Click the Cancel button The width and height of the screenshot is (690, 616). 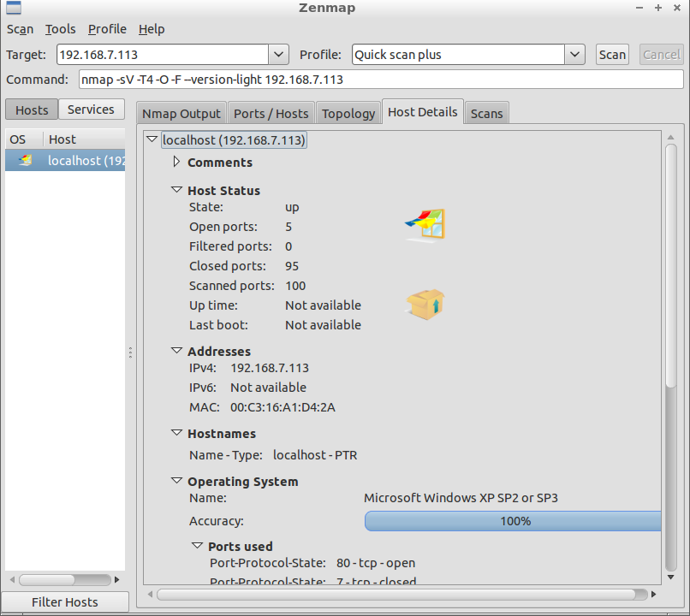click(x=662, y=55)
